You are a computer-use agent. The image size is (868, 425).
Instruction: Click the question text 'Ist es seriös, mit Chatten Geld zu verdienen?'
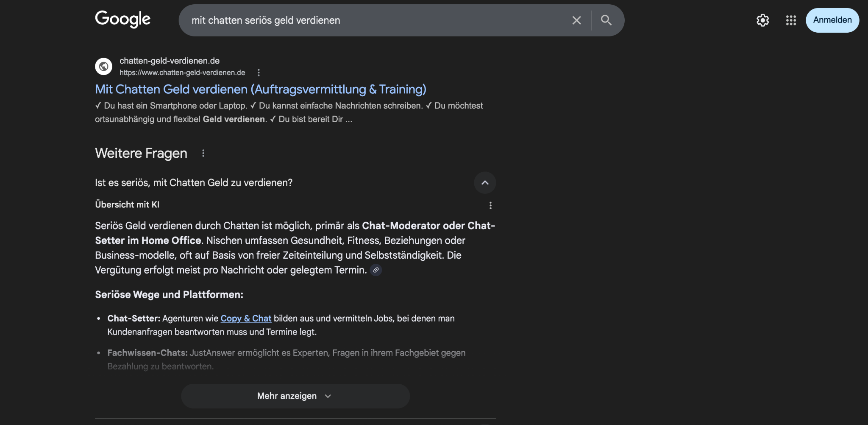194,183
